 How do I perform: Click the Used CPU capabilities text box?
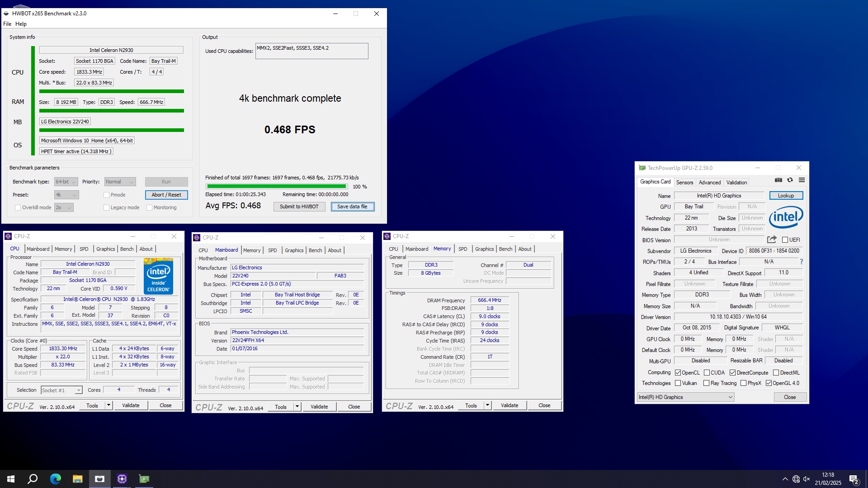tap(311, 51)
